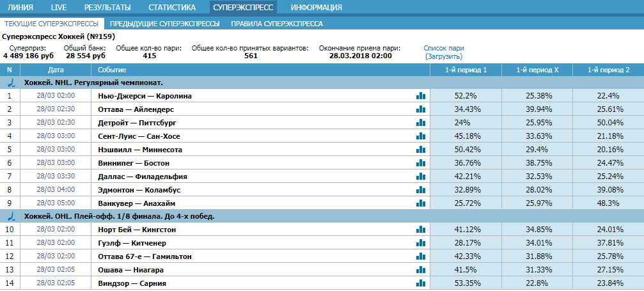The image size is (644, 291).
Task: Open statistics icon for Детройт — Питтсбург
Action: [x=421, y=123]
